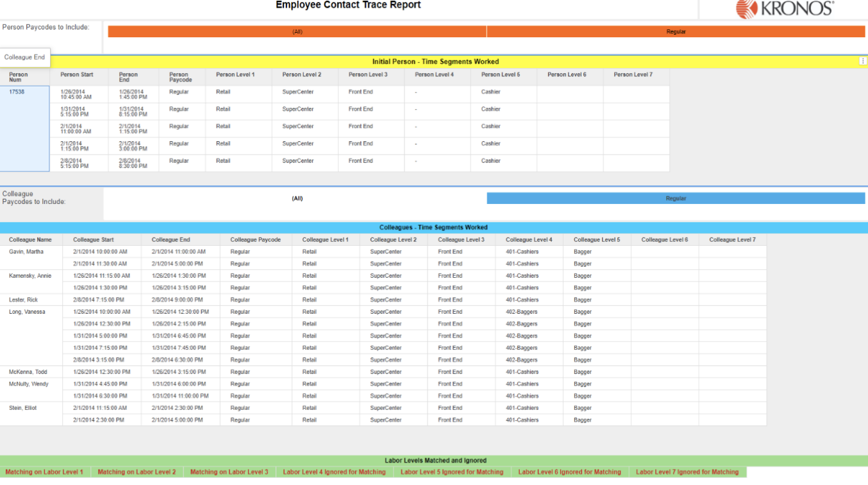The width and height of the screenshot is (868, 485).
Task: Toggle the blue Regular Colleague Paycodes filter
Action: [x=676, y=198]
